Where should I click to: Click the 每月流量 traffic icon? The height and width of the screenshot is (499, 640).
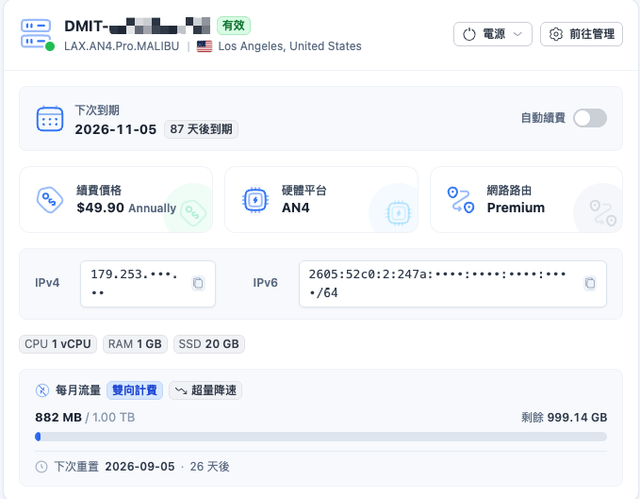42,390
